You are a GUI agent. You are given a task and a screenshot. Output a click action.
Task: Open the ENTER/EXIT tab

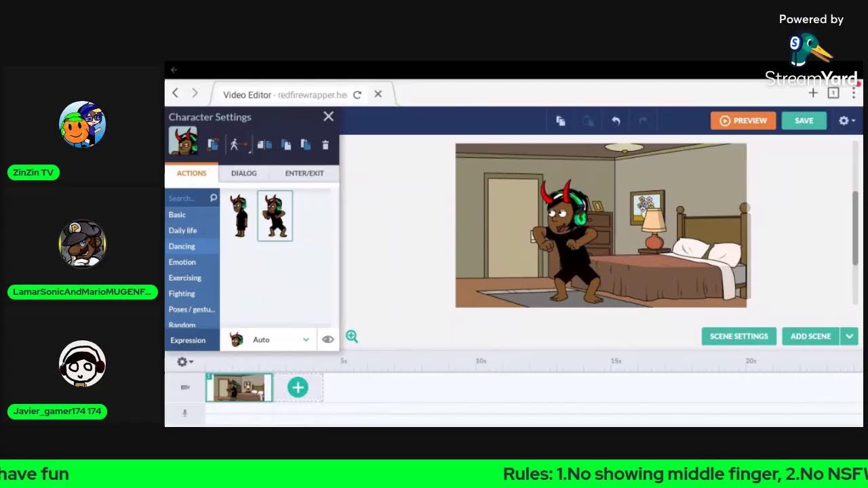[x=304, y=173]
